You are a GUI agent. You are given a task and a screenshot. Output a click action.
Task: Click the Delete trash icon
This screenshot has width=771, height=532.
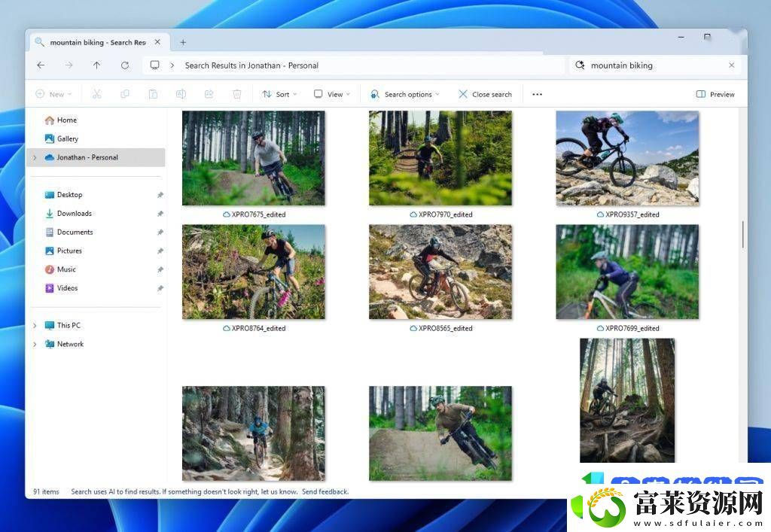click(237, 94)
